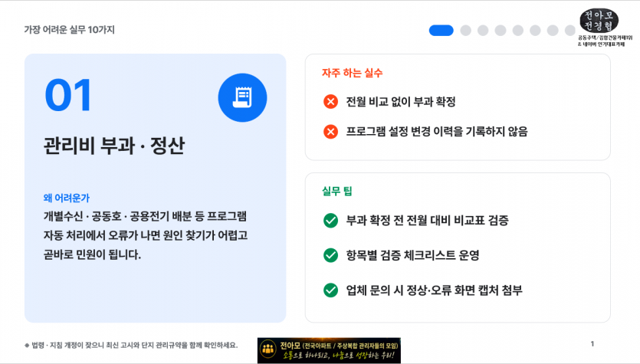Screen dimensions: 640x364
Task: Click red X icon beside 전월 비교 없이 부과 확정
Action: (330, 101)
